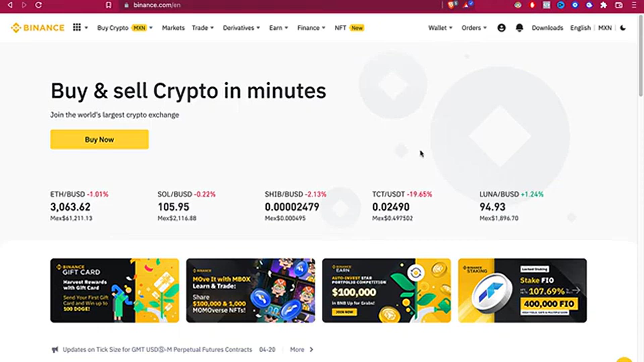Bookmark this page in address bar
The image size is (644, 362).
coord(109,5)
